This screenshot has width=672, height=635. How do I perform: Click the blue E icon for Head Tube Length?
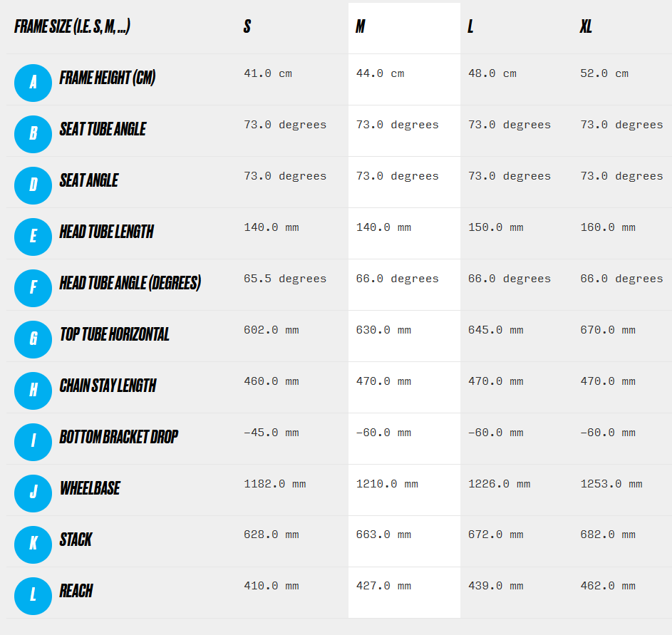(x=33, y=237)
